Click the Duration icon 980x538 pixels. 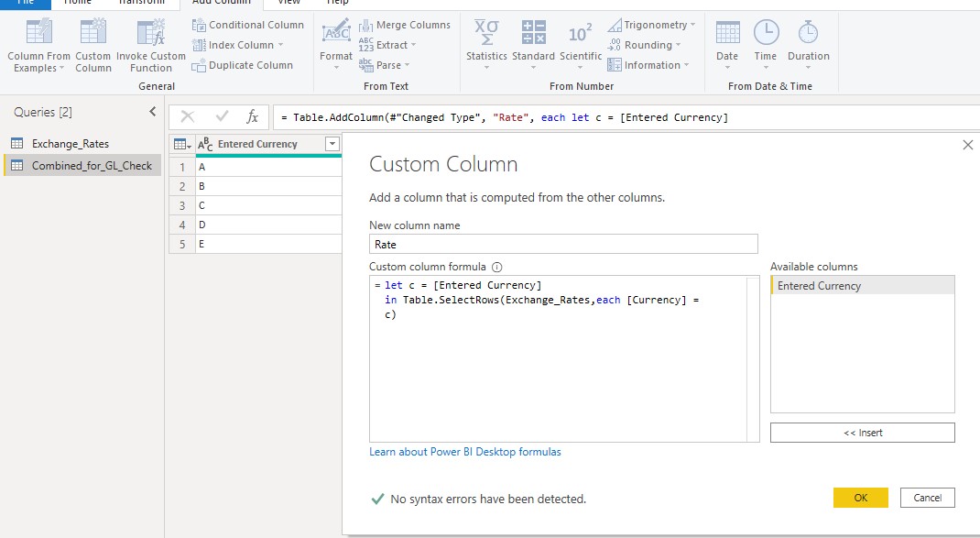point(808,32)
